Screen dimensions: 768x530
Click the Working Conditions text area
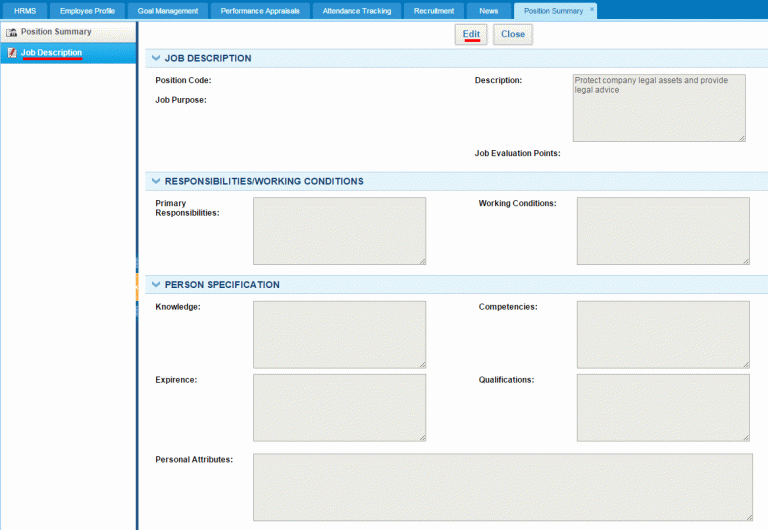coord(663,231)
